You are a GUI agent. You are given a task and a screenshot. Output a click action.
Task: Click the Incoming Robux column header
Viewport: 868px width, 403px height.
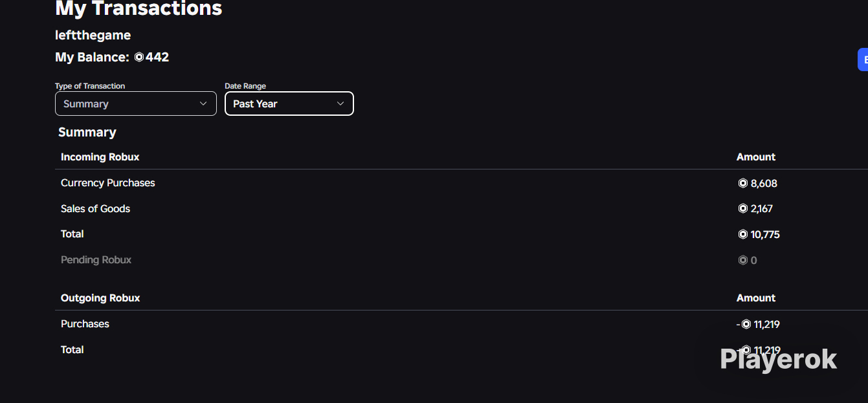[x=100, y=157]
